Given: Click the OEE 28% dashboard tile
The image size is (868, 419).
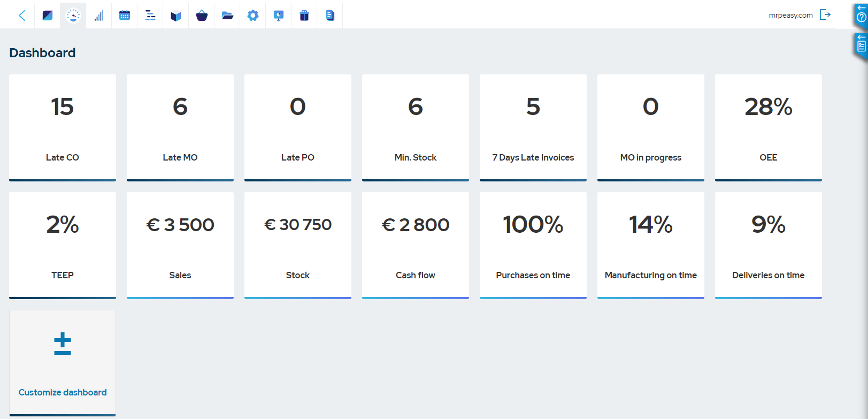Looking at the screenshot, I should coord(768,127).
